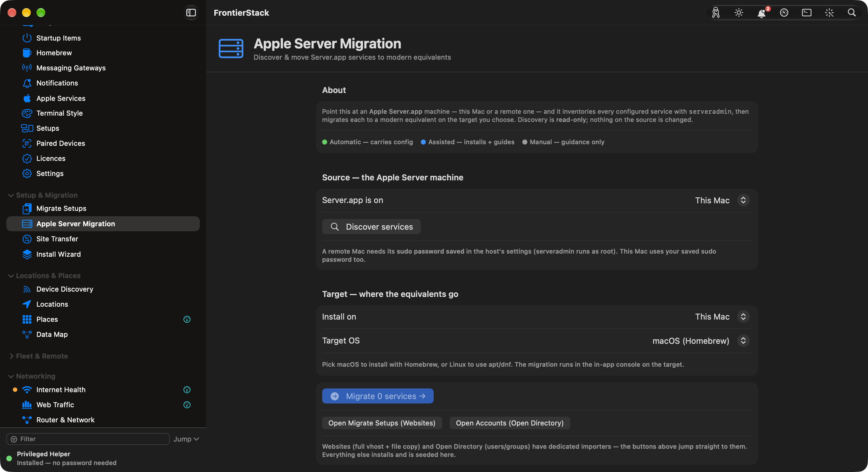Click the info icon next to Places

coord(187,319)
